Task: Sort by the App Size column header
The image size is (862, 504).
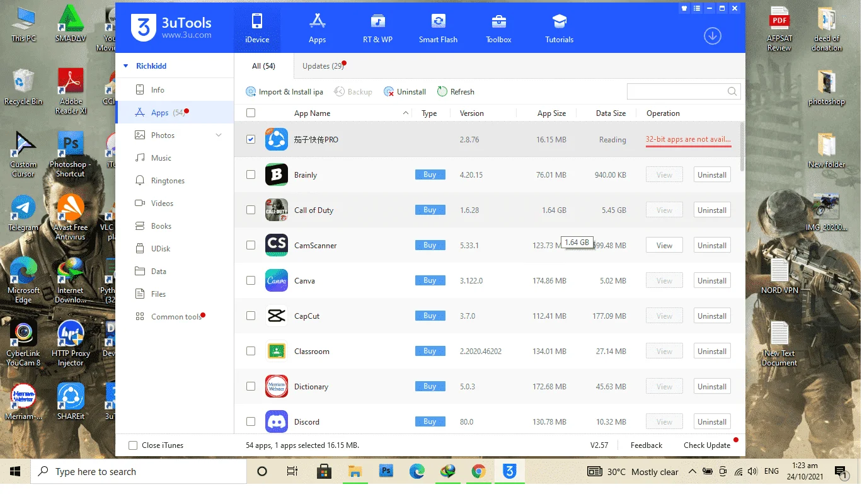Action: pos(551,113)
